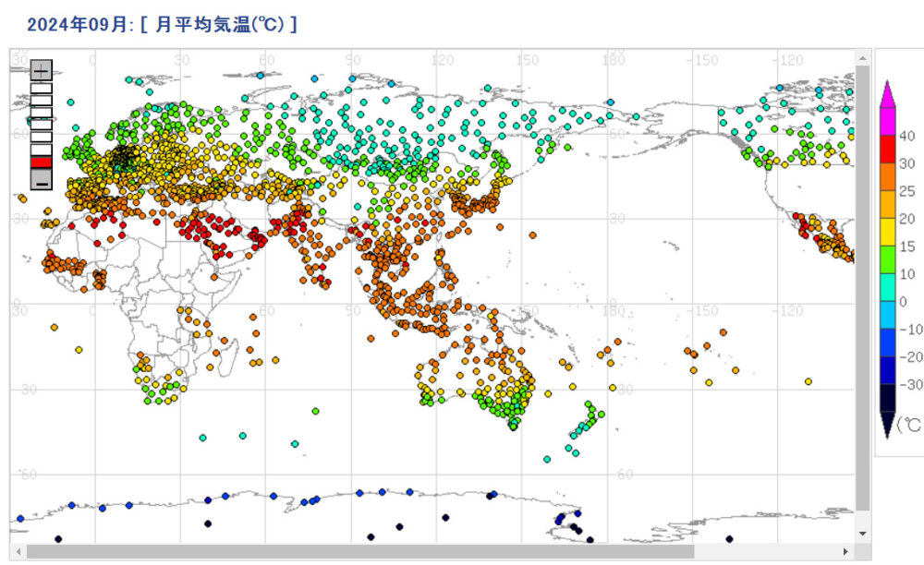Click the vertical scrollbar up arrow

pyautogui.click(x=862, y=57)
